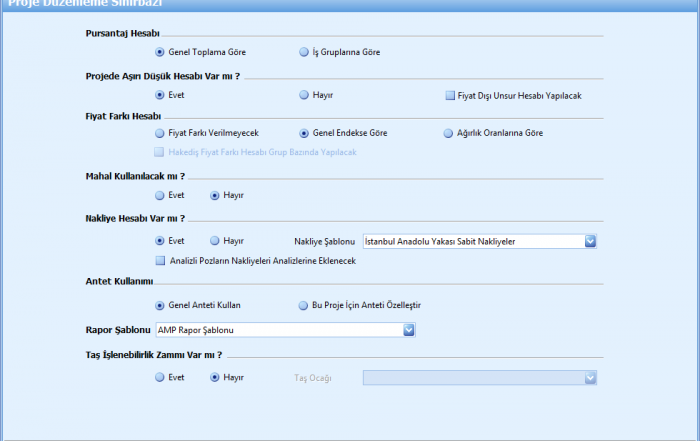The image size is (700, 441).
Task: Check 'Analizli Pozların Nakliyeleri Analizlerine Eklenecek'
Action: [161, 260]
